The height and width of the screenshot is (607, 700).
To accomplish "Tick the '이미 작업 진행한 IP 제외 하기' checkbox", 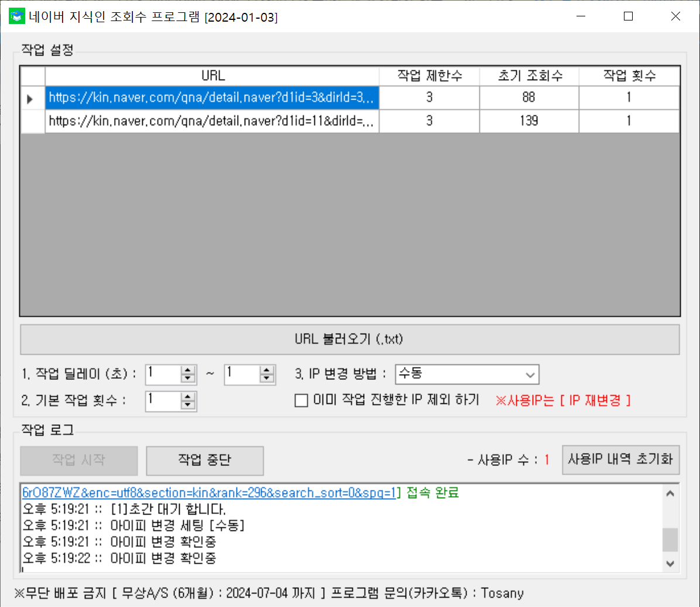I will coord(301,400).
